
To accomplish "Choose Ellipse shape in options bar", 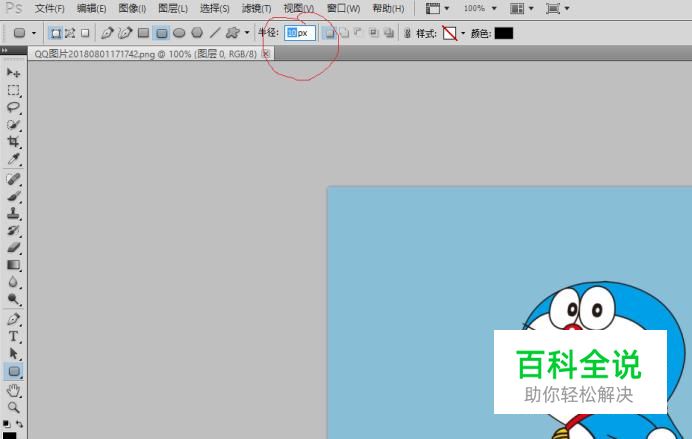I will coord(179,33).
